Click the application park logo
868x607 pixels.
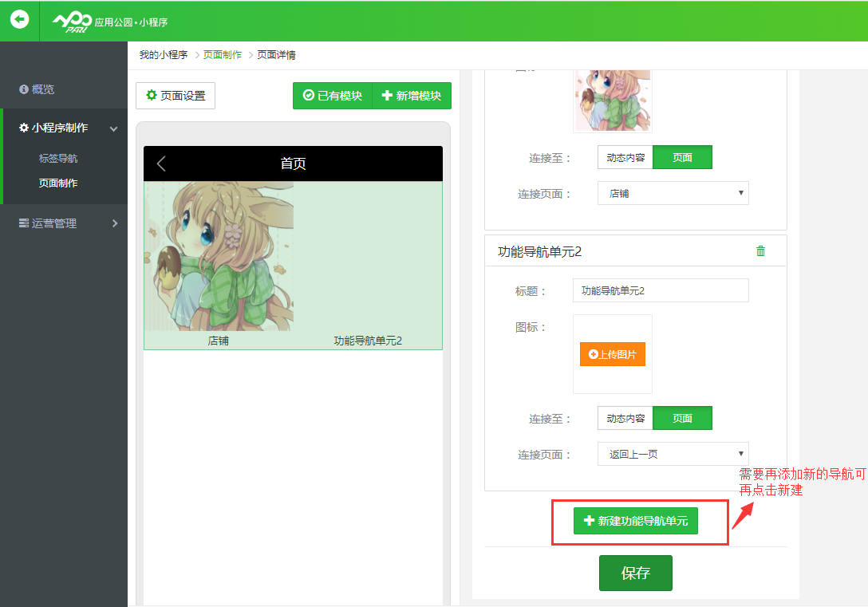click(x=71, y=22)
